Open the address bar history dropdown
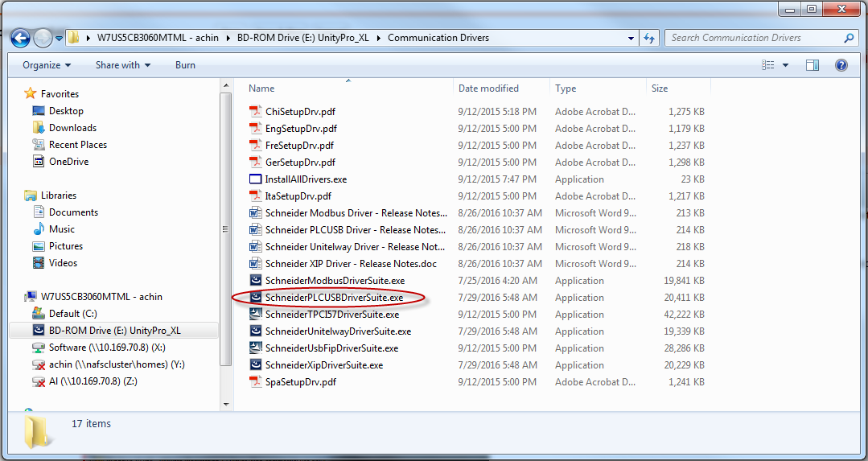The height and width of the screenshot is (461, 868). click(631, 38)
